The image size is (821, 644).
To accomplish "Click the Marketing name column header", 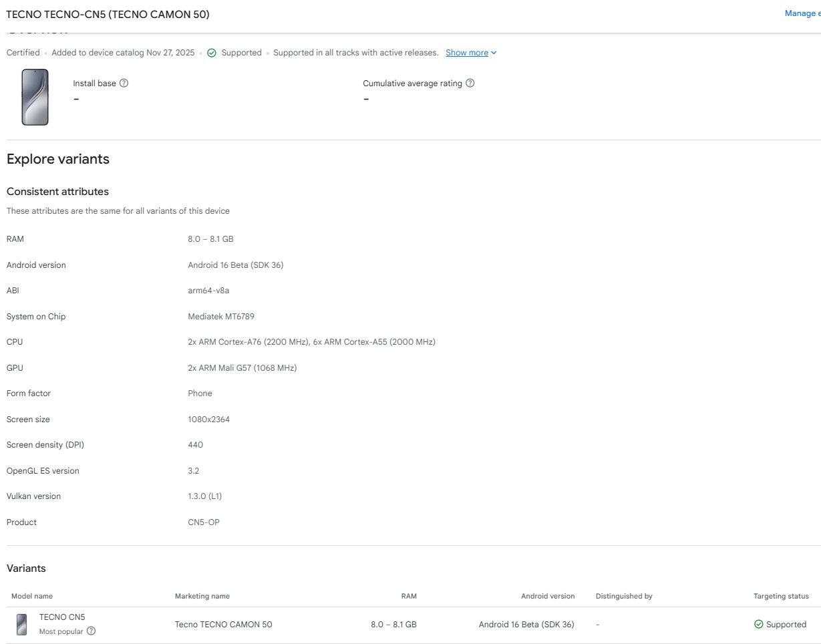I will [x=202, y=596].
